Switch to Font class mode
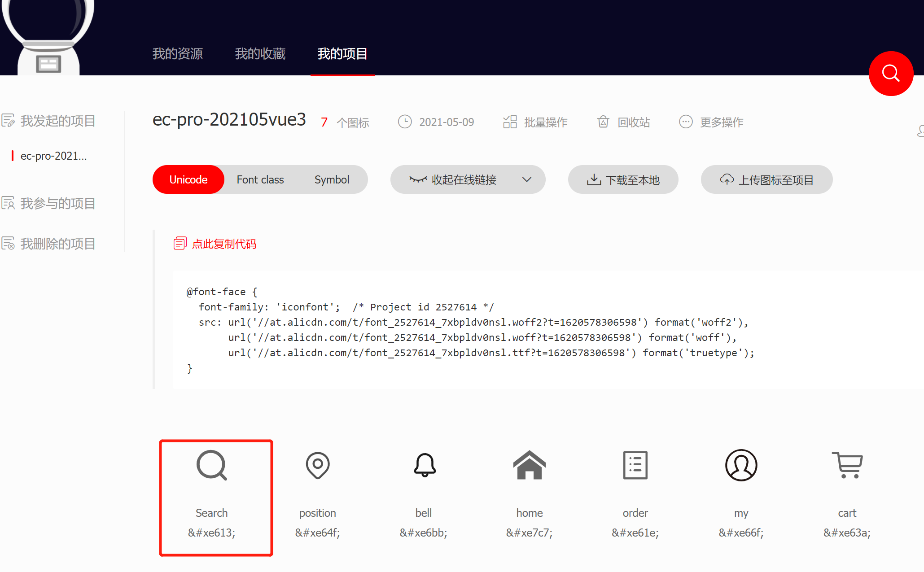The height and width of the screenshot is (572, 924). click(x=260, y=179)
